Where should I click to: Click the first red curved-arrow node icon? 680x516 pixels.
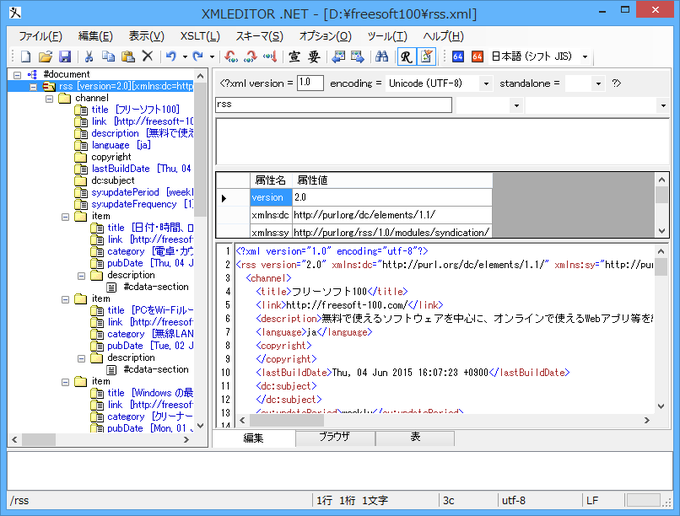point(231,56)
